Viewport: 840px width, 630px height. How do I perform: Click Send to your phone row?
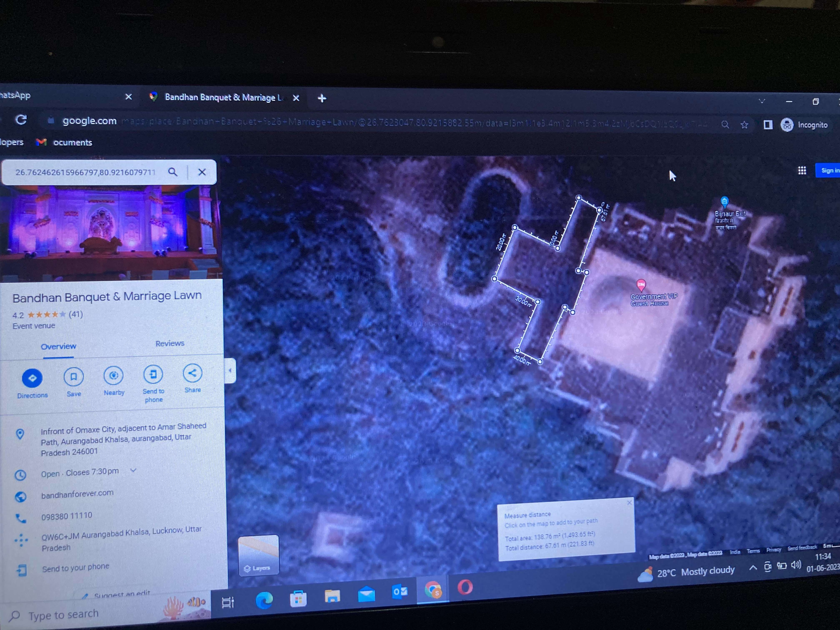pos(75,567)
